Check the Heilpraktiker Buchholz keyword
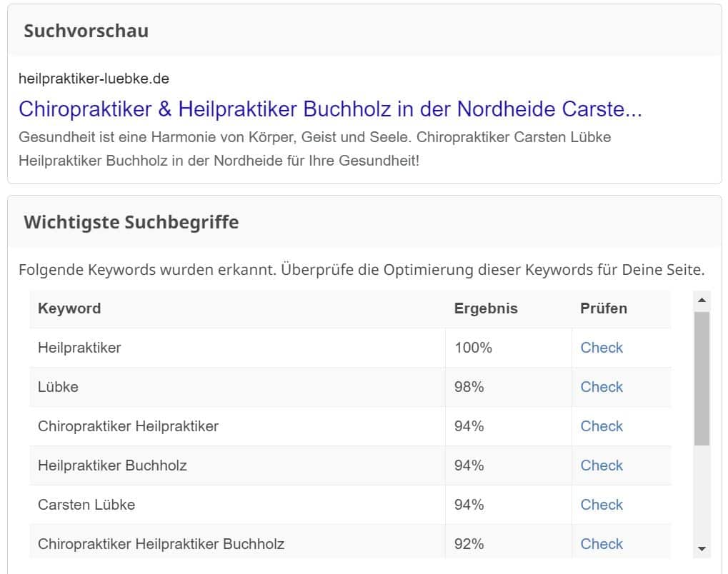The height and width of the screenshot is (574, 728). pyautogui.click(x=602, y=465)
